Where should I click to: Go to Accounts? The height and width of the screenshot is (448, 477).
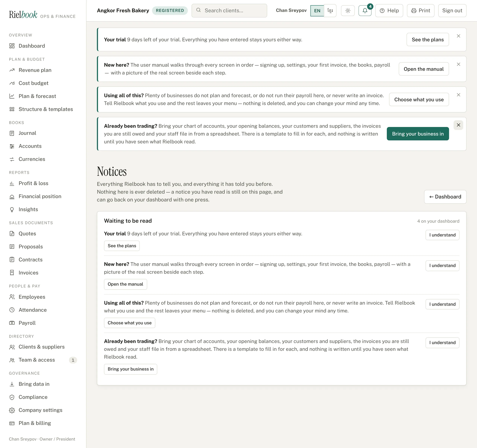click(43, 146)
